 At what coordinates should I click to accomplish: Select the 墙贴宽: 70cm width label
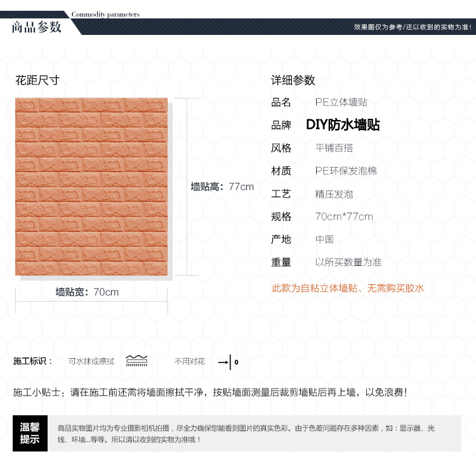pyautogui.click(x=87, y=292)
